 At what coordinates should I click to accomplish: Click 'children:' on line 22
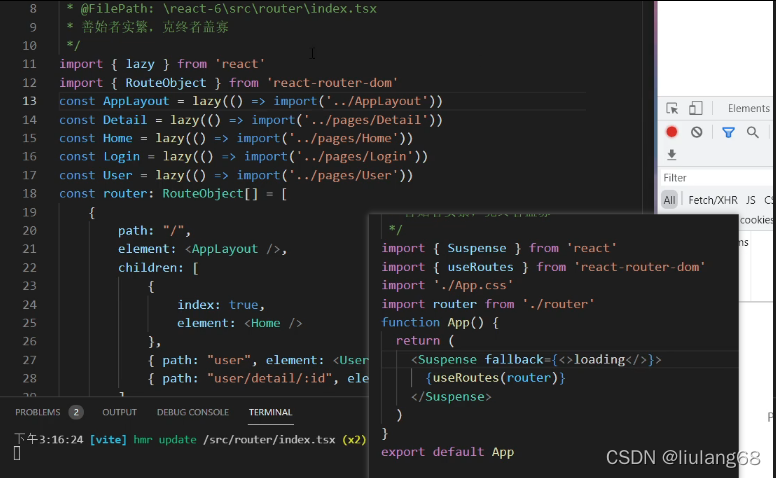click(150, 268)
